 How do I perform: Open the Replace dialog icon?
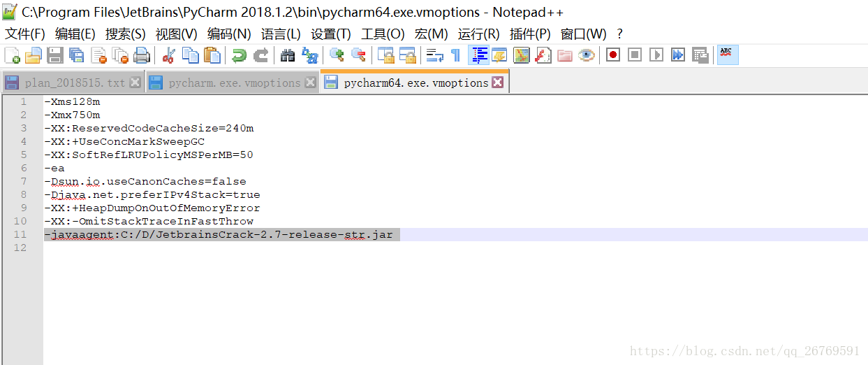point(309,55)
